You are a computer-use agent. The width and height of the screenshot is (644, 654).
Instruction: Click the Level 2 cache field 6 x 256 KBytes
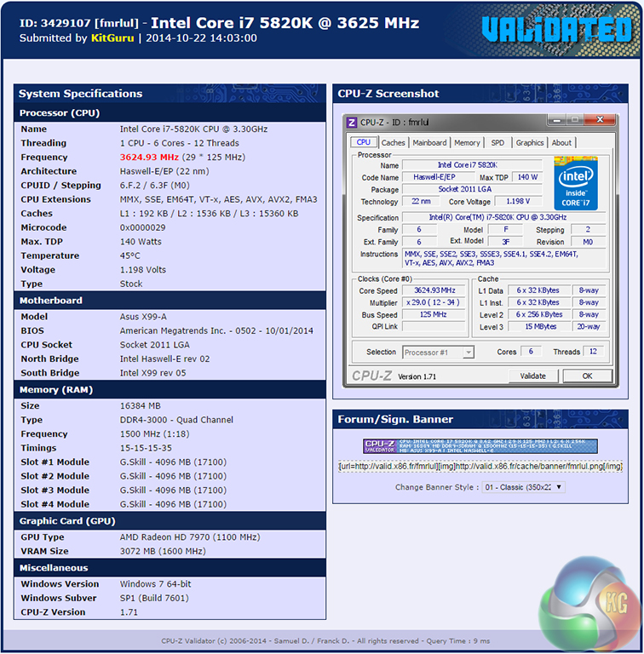[539, 314]
